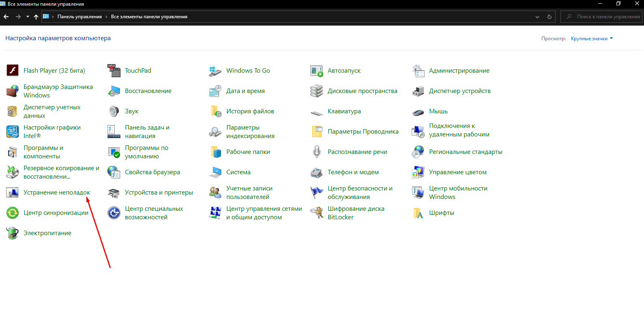Click the TouchPad icon
Screen dimensions: 644x320
(x=114, y=70)
